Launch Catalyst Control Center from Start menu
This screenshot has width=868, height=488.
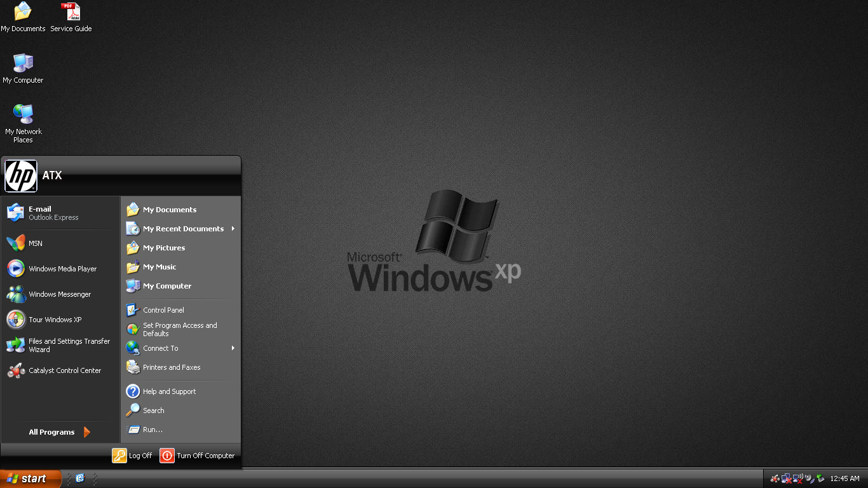coord(61,370)
